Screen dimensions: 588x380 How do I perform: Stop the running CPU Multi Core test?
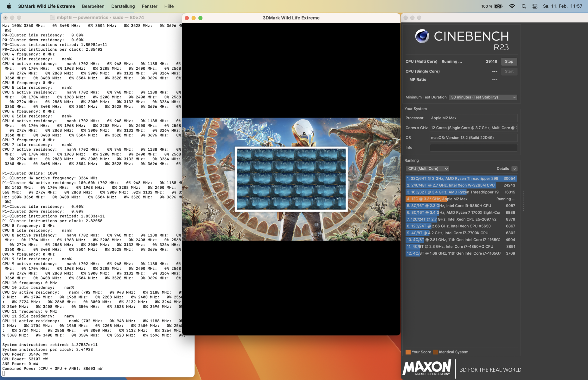[x=509, y=61]
